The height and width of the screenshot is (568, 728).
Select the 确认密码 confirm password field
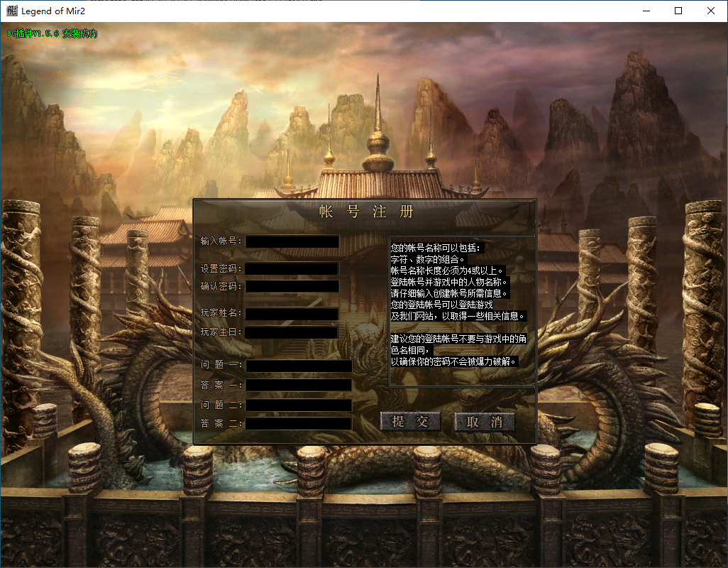click(292, 286)
